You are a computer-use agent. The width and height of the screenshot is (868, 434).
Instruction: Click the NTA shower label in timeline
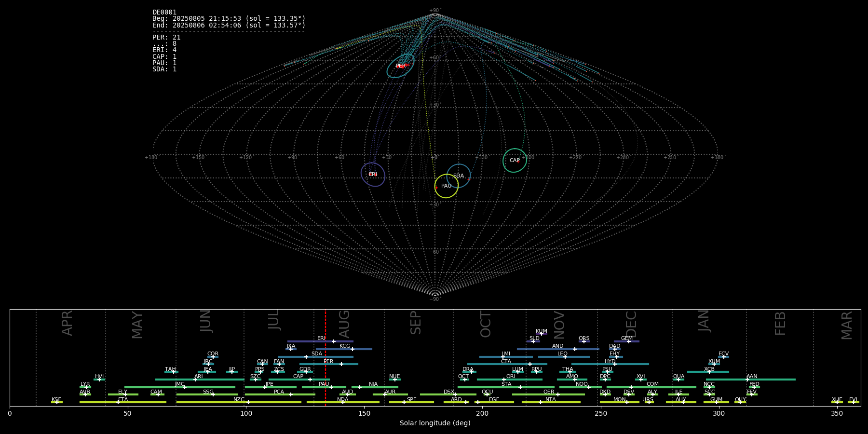[x=550, y=400]
